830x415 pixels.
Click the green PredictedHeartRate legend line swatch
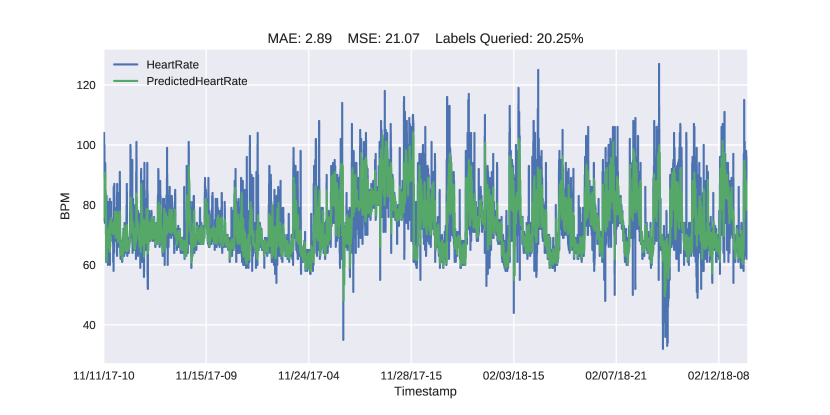[x=126, y=82]
